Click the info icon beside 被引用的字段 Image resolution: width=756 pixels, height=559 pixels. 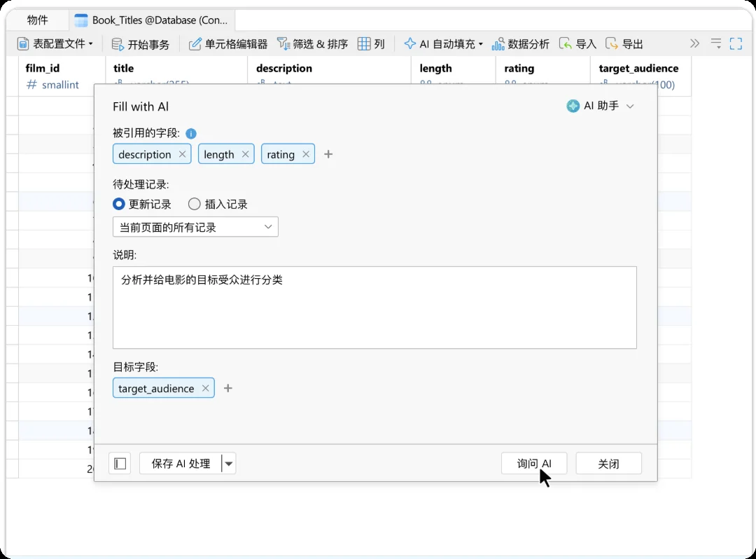coord(191,134)
